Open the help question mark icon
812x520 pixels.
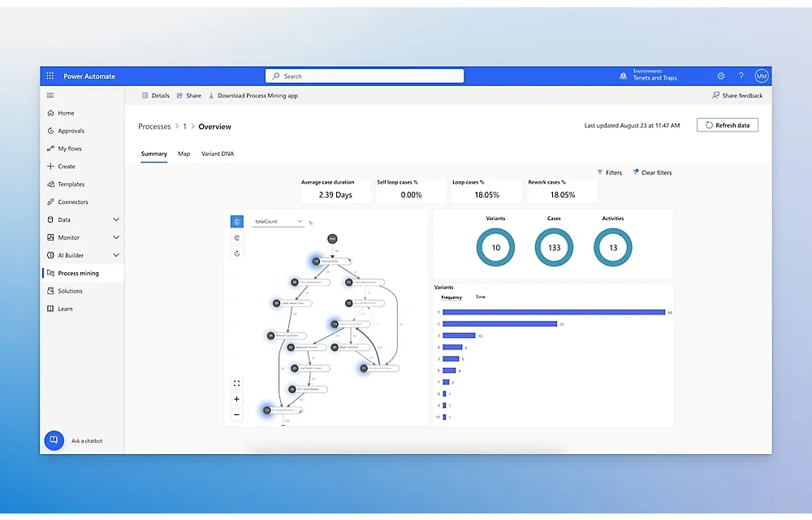coord(741,76)
